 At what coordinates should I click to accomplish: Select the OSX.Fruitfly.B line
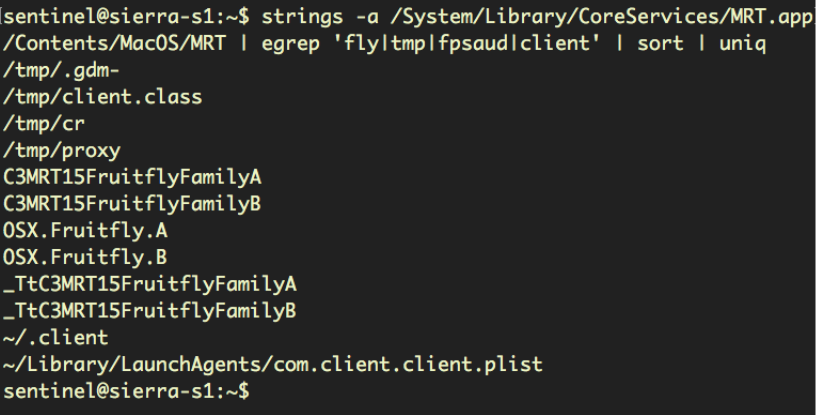point(85,256)
